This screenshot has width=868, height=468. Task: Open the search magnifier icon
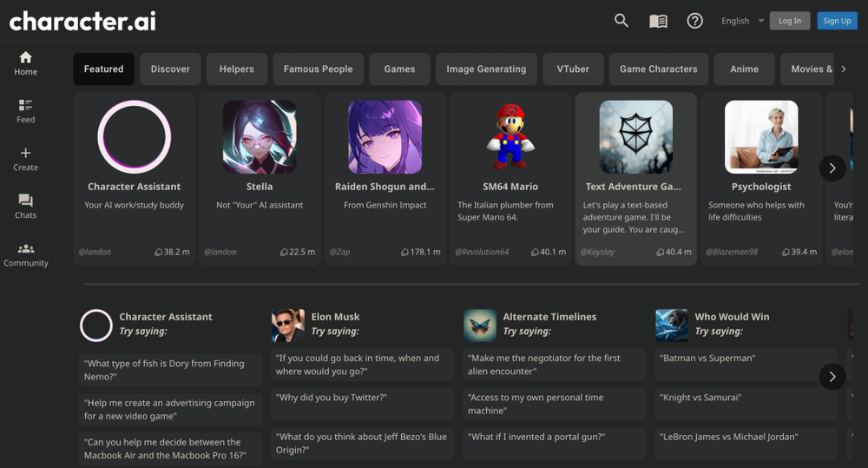point(621,21)
